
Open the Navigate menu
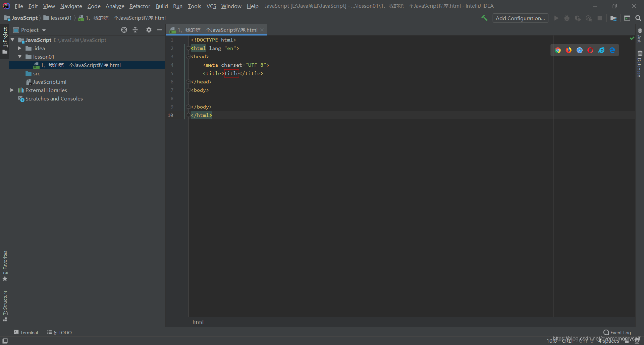[71, 6]
